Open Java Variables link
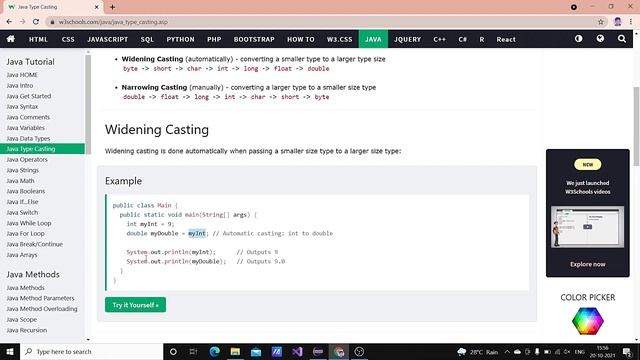Image resolution: width=640 pixels, height=360 pixels. (x=25, y=128)
